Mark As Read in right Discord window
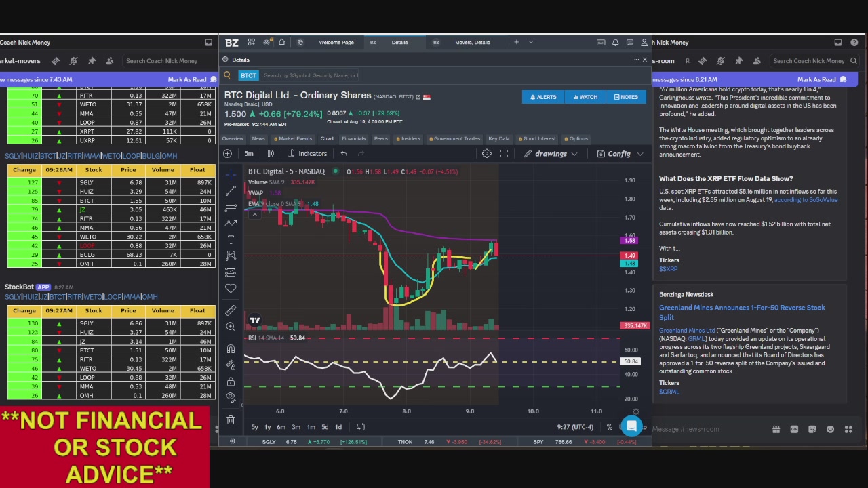 816,79
